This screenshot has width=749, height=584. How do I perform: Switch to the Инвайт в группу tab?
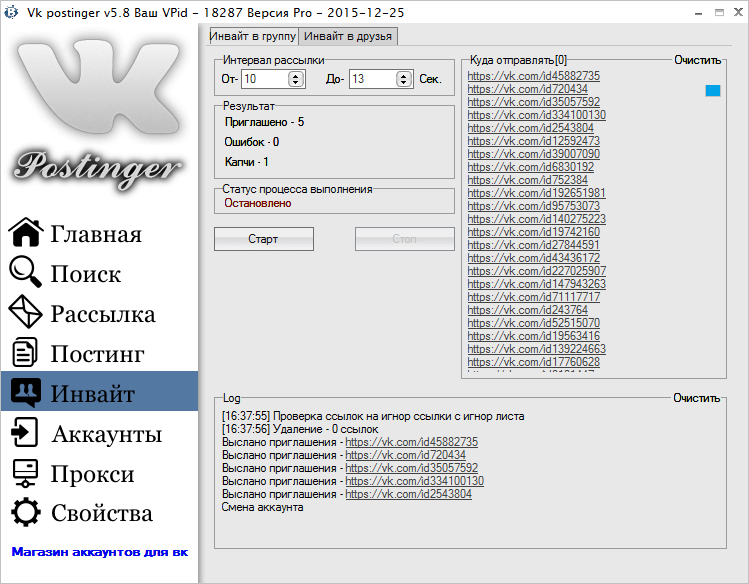coord(254,36)
